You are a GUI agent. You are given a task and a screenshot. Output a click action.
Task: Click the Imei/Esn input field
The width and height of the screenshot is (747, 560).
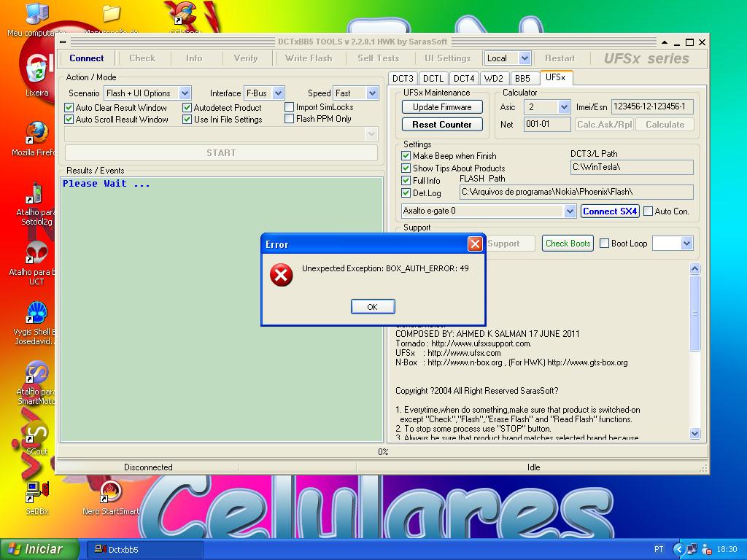pyautogui.click(x=651, y=106)
